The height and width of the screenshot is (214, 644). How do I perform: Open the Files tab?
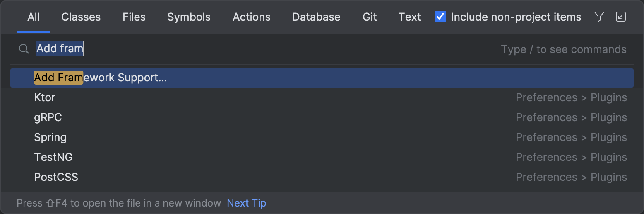(x=134, y=17)
